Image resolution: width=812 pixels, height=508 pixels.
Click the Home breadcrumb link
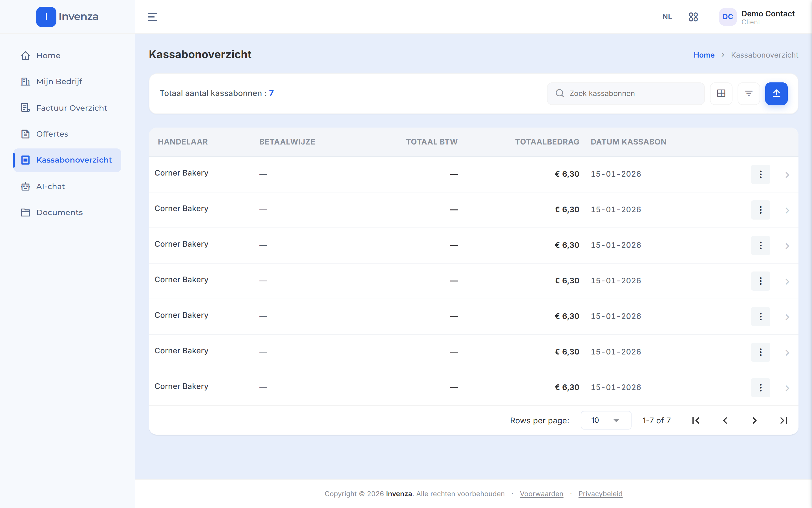tap(704, 55)
